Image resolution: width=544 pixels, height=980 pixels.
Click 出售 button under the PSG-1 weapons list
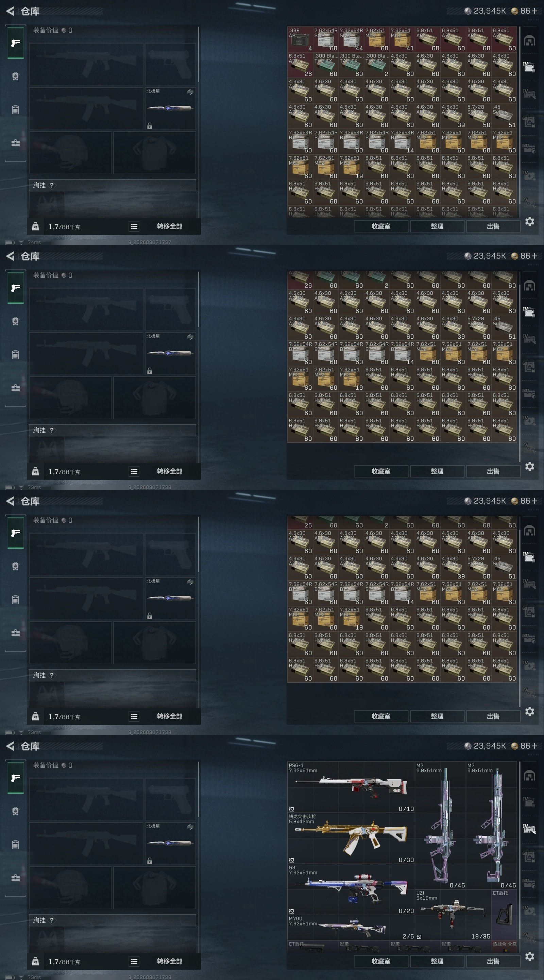[493, 961]
